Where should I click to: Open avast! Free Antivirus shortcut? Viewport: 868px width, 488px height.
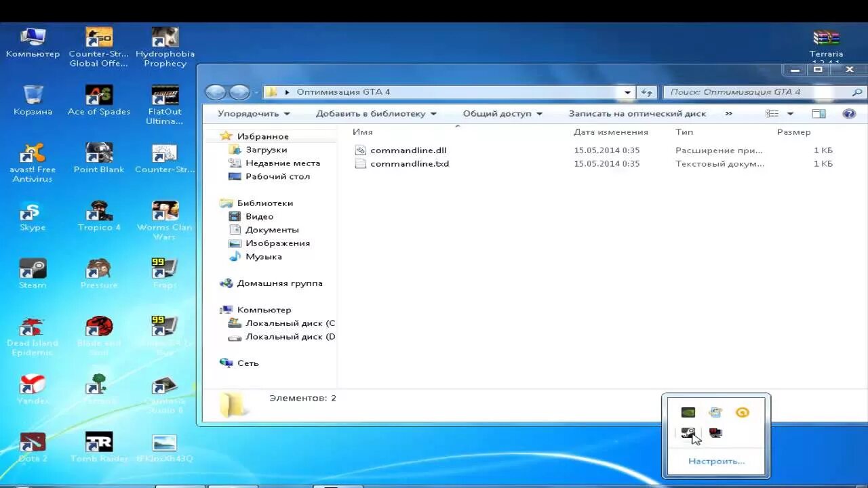coord(33,163)
